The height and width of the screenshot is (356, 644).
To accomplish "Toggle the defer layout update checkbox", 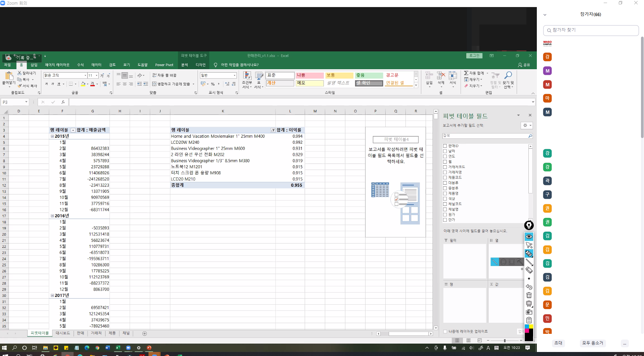I will (x=445, y=331).
